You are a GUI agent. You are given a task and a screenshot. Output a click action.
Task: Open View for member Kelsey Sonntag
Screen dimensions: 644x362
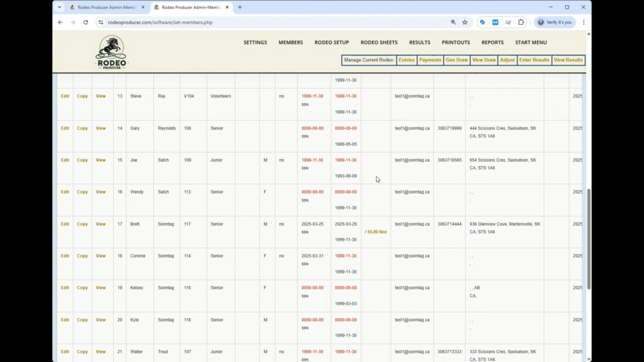tap(101, 287)
